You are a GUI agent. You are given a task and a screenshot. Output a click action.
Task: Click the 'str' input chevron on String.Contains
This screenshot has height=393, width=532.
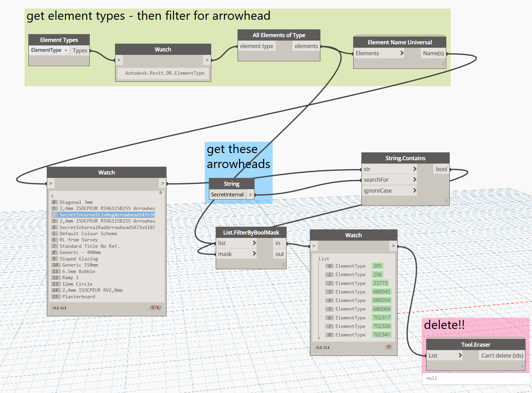(415, 169)
